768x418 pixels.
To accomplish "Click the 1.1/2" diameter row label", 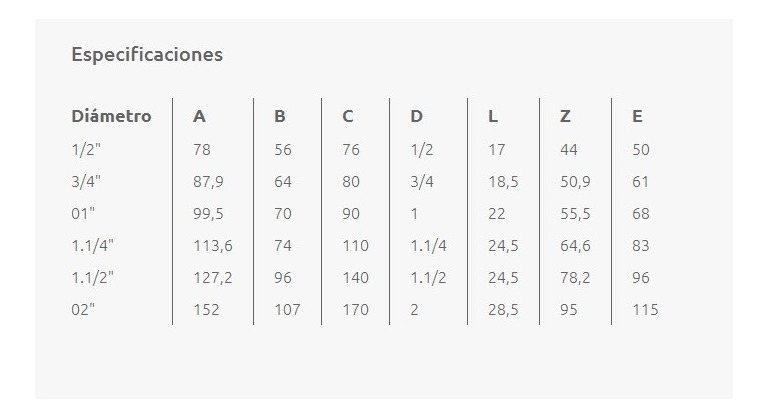I will click(x=93, y=278).
